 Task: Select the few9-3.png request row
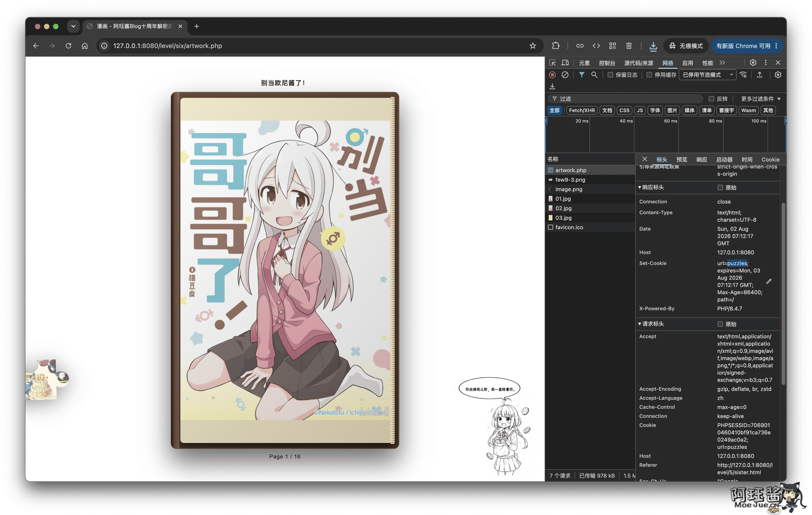point(590,179)
